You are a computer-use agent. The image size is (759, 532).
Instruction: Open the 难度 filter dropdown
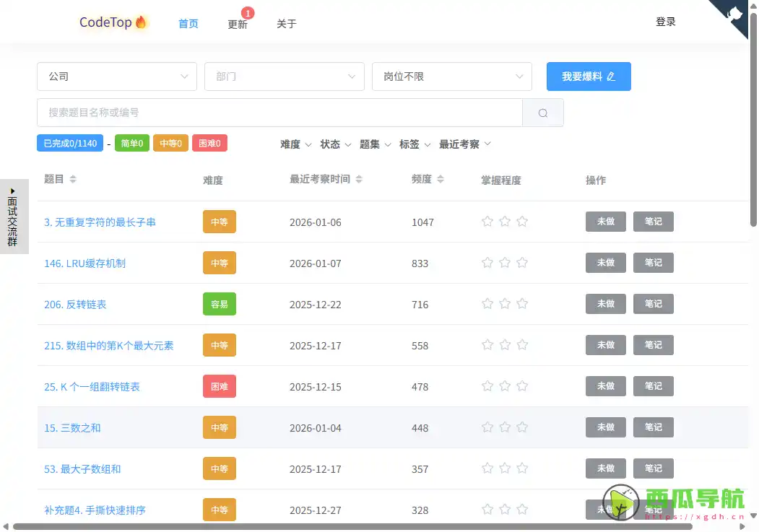[295, 144]
